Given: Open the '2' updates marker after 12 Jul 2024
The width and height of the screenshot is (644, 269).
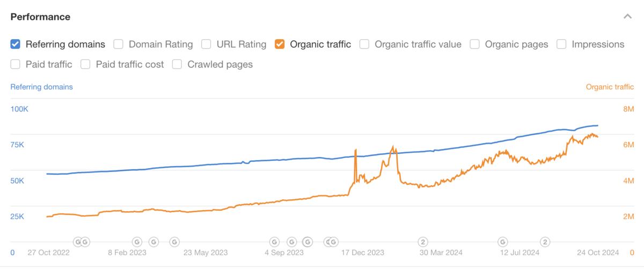Looking at the screenshot, I should pyautogui.click(x=545, y=242).
